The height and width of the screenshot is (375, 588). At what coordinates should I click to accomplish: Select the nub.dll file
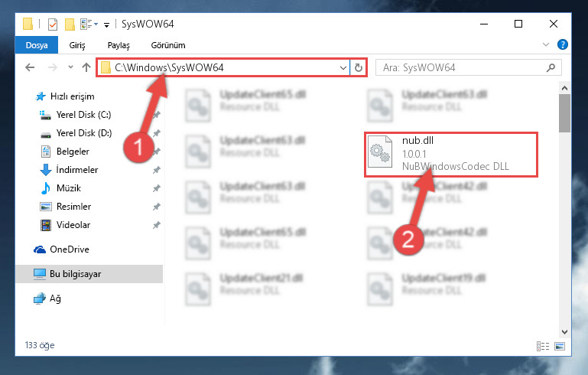tap(451, 154)
